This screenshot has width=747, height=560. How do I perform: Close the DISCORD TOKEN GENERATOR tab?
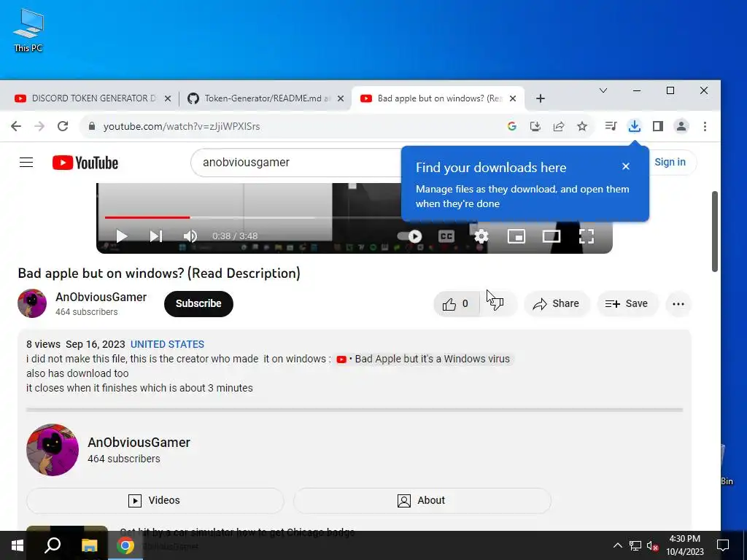tap(168, 98)
